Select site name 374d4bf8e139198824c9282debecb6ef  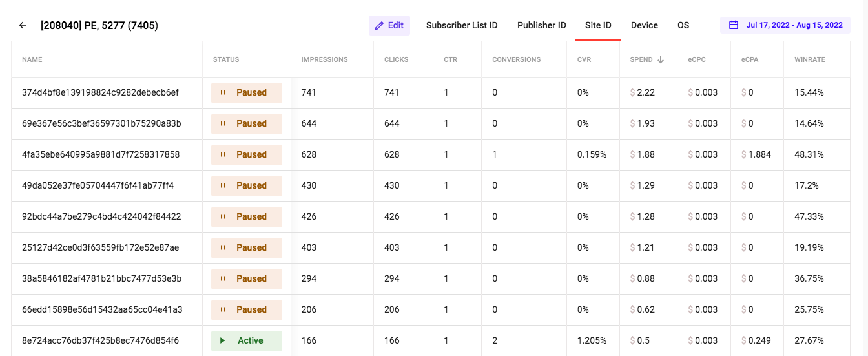[101, 92]
